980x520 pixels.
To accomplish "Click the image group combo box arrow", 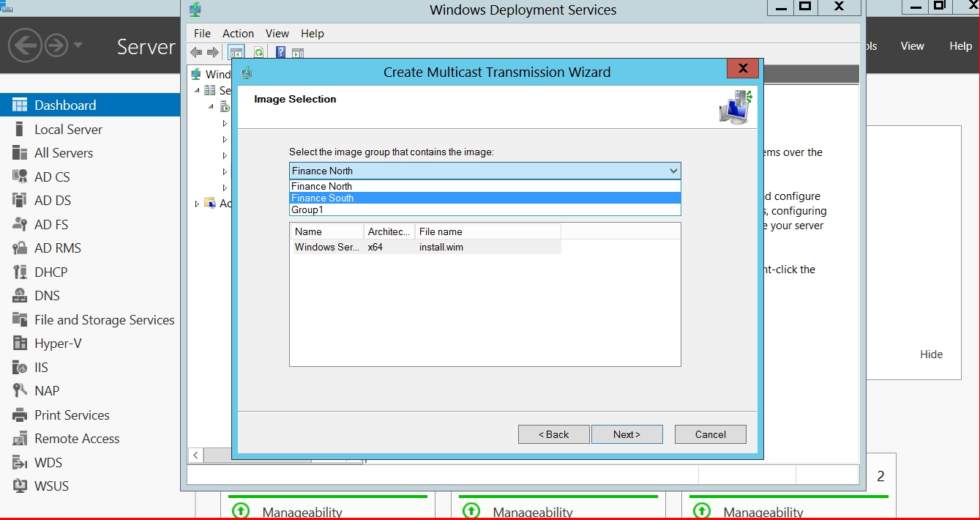I will (x=673, y=171).
